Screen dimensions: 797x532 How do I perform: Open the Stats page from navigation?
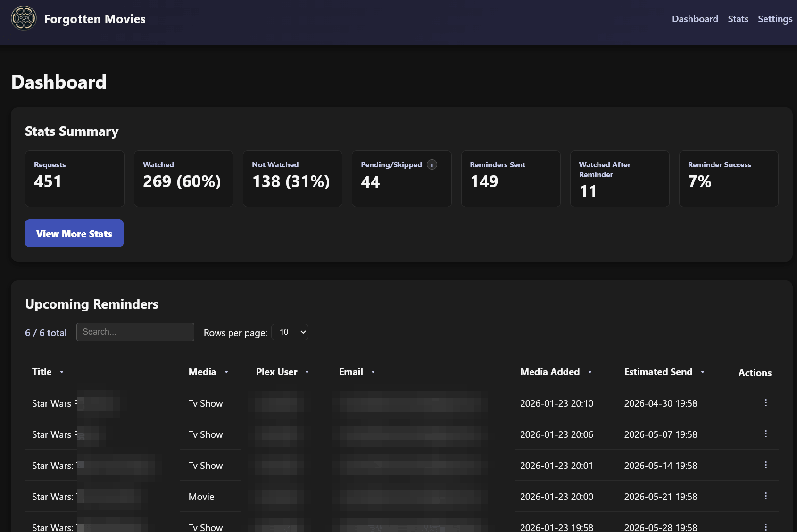tap(738, 19)
